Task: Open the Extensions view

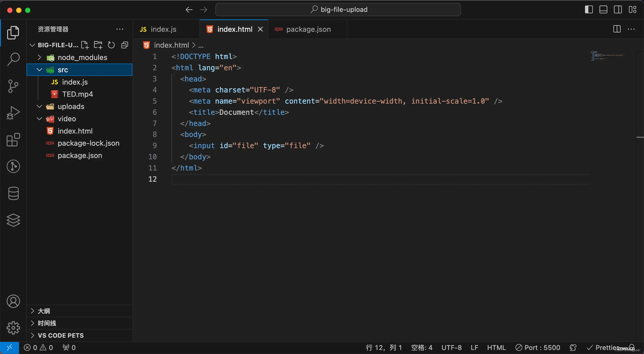Action: pyautogui.click(x=13, y=140)
